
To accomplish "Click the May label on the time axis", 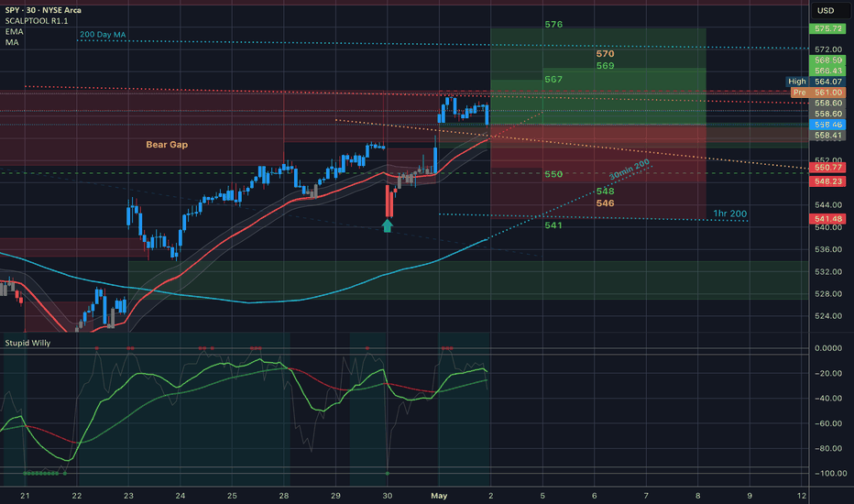I will pos(439,496).
